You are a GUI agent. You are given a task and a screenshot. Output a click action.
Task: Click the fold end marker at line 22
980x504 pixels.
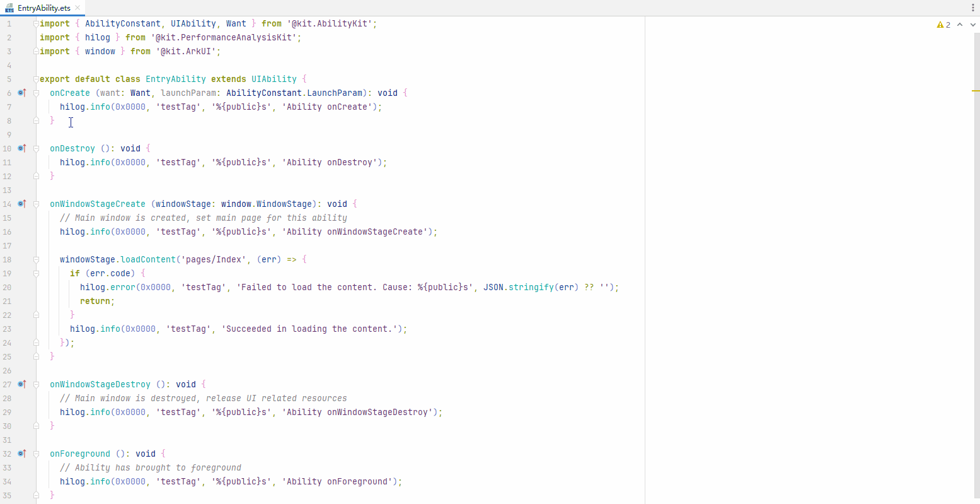pyautogui.click(x=37, y=315)
